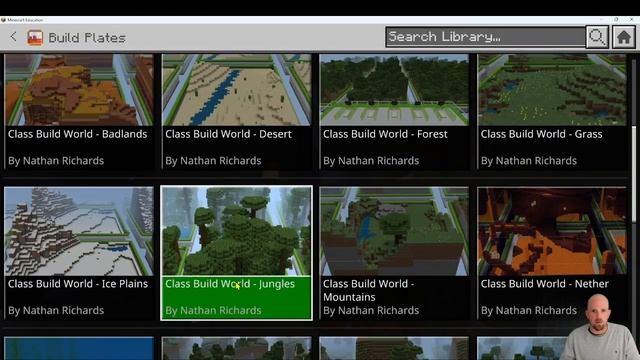Open the Nether build world thumbnail
The image size is (640, 360).
[552, 231]
